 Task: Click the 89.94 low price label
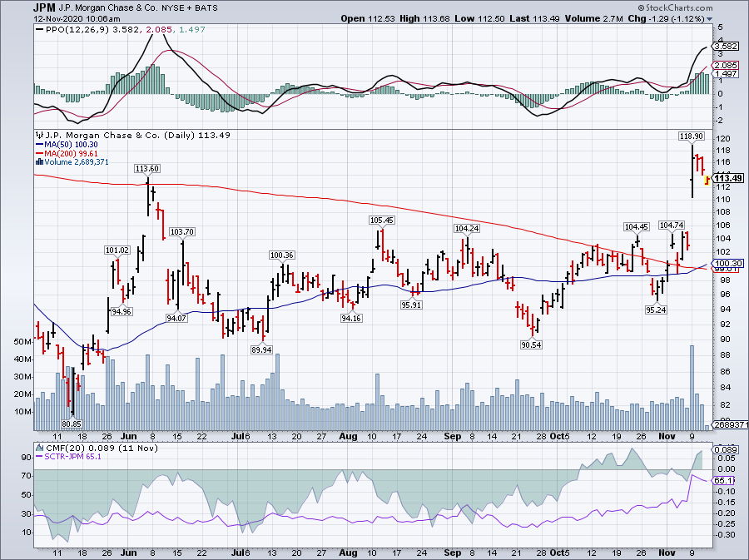point(261,349)
